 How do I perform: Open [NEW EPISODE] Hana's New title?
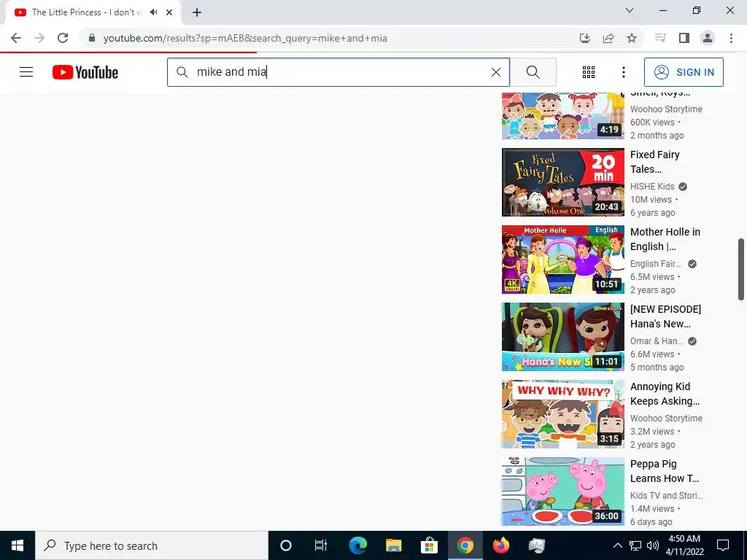click(x=665, y=316)
